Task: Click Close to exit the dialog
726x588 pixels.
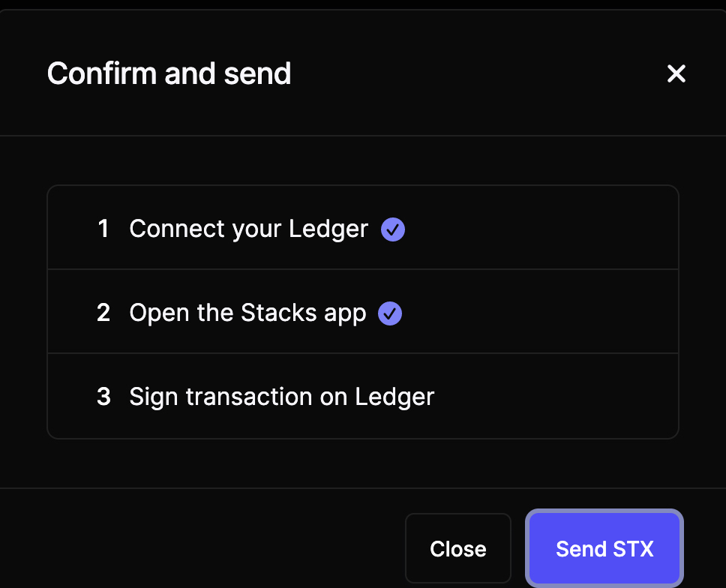Action: point(457,548)
